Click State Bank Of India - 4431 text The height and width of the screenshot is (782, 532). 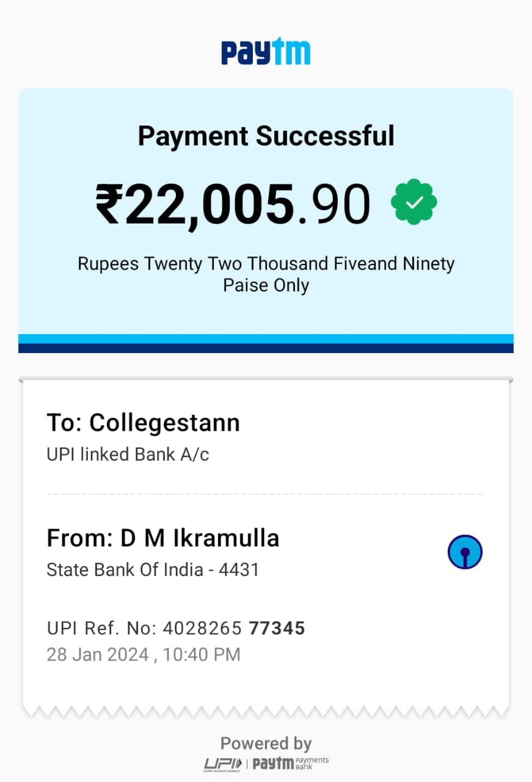[x=152, y=569]
